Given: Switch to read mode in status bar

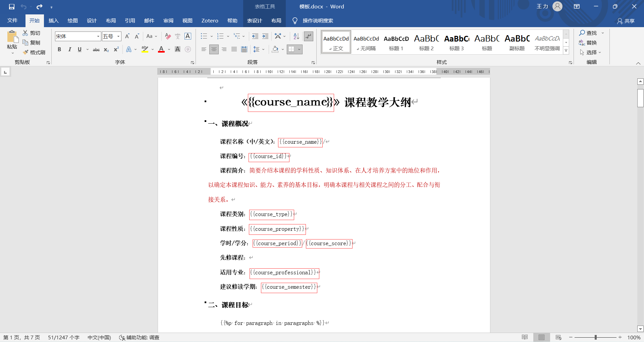Looking at the screenshot, I should coord(525,337).
